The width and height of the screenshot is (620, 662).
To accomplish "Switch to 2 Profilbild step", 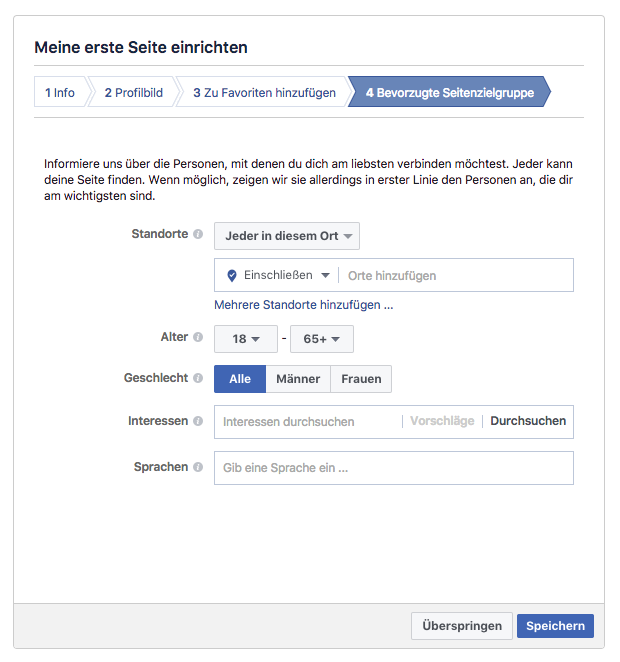I will tap(133, 92).
